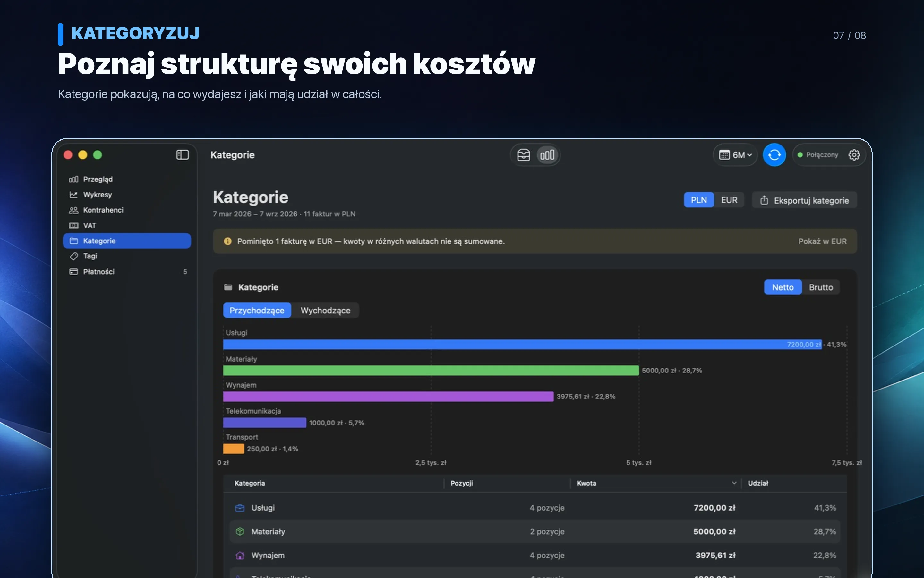Click the blue Usługi bar in chart
The image size is (924, 578).
pos(522,345)
